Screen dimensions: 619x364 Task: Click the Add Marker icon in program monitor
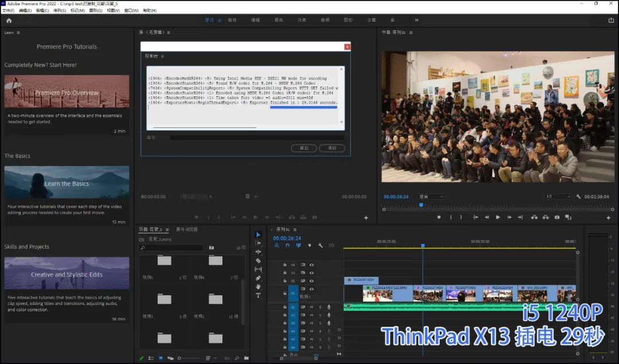click(x=439, y=217)
